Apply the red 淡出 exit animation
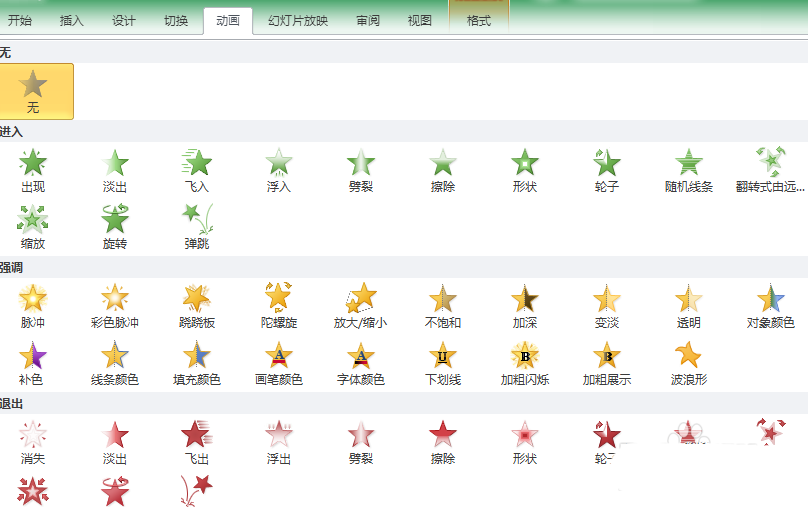808x509 pixels. tap(115, 443)
